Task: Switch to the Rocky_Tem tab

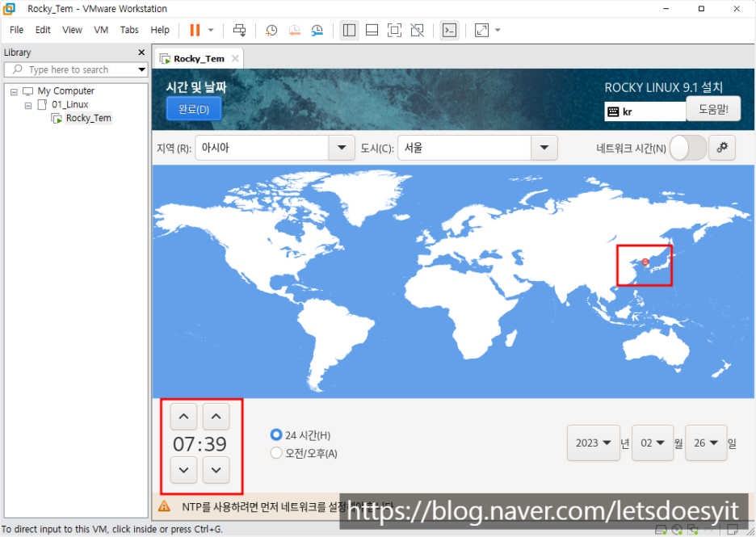Action: (199, 58)
